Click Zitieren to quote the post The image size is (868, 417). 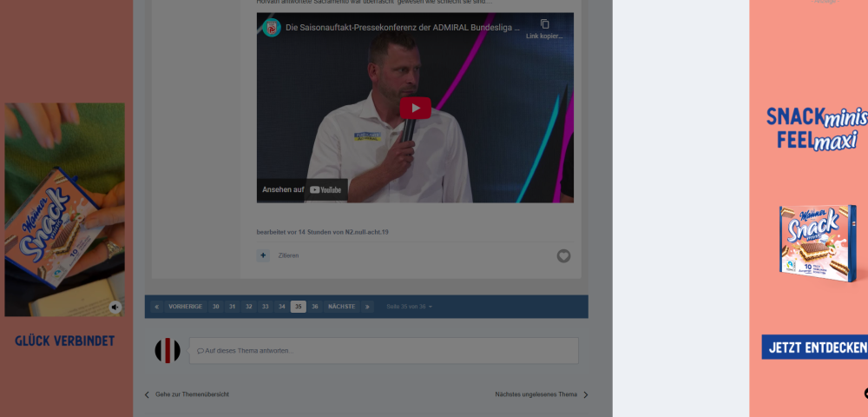[x=288, y=255]
